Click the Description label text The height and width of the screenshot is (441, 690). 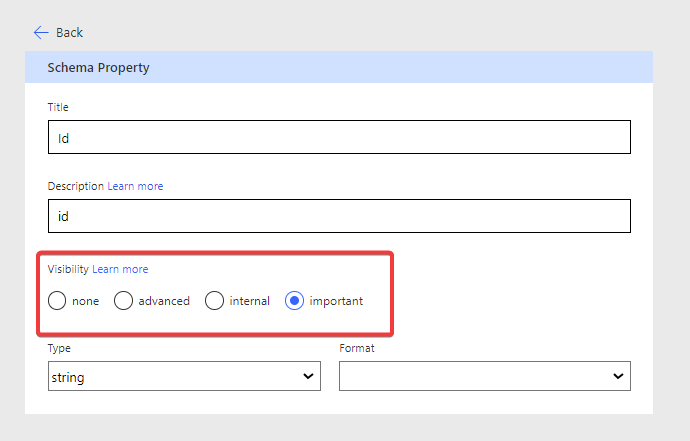75,186
